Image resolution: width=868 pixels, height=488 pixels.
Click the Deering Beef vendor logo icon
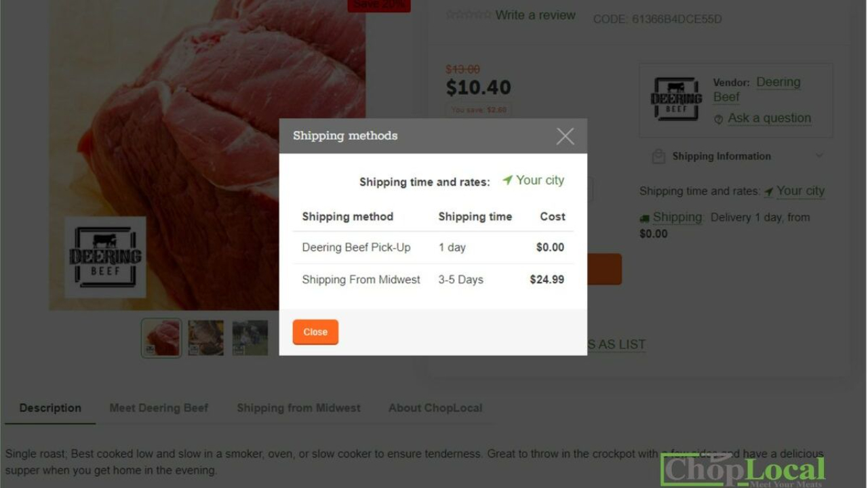point(675,99)
